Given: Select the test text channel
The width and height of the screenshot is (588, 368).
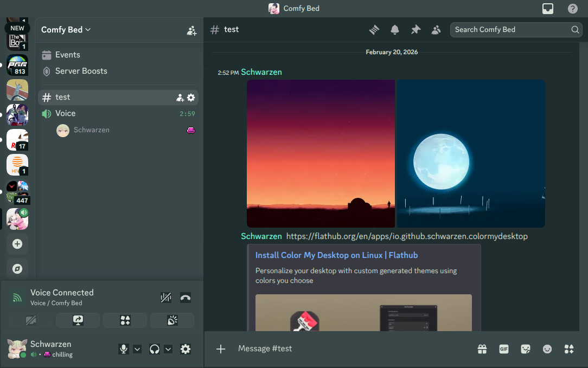Looking at the screenshot, I should point(118,98).
